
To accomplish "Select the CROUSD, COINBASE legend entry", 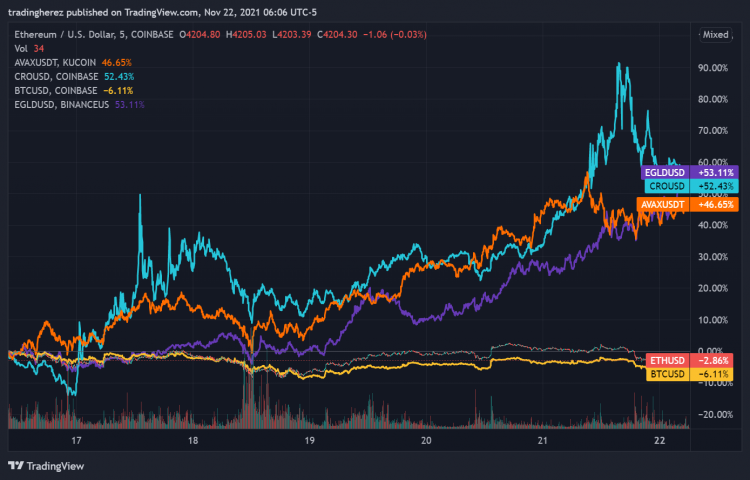I will pyautogui.click(x=55, y=76).
